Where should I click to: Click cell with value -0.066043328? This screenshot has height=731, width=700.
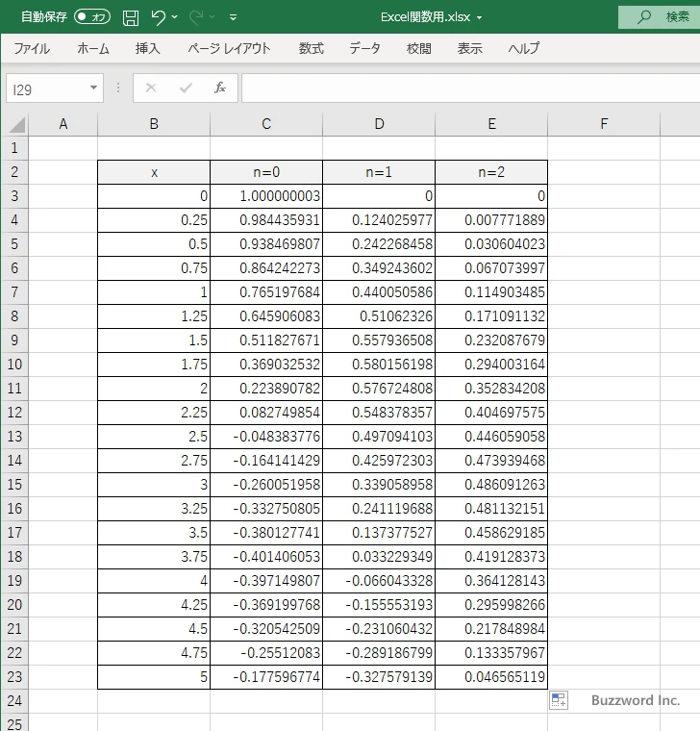click(x=379, y=580)
